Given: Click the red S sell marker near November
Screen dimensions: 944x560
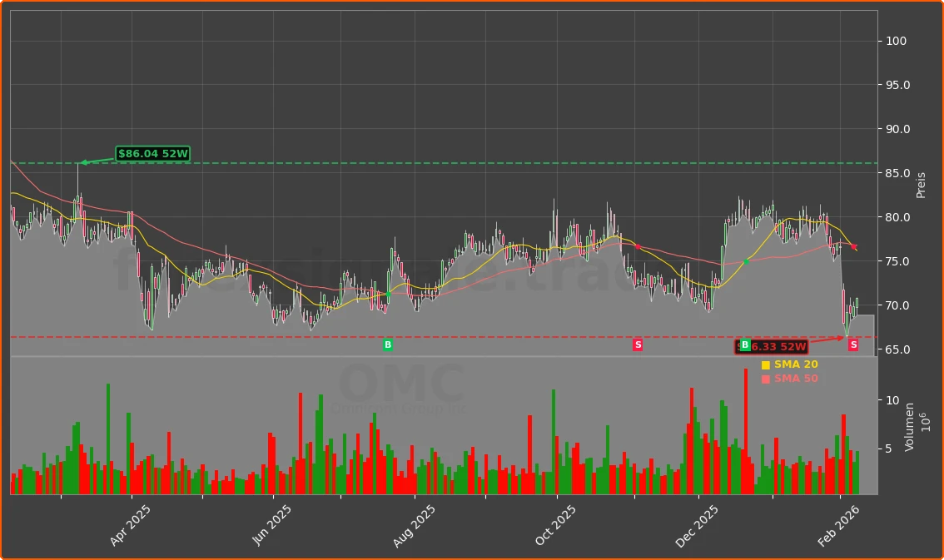Looking at the screenshot, I should (x=637, y=344).
